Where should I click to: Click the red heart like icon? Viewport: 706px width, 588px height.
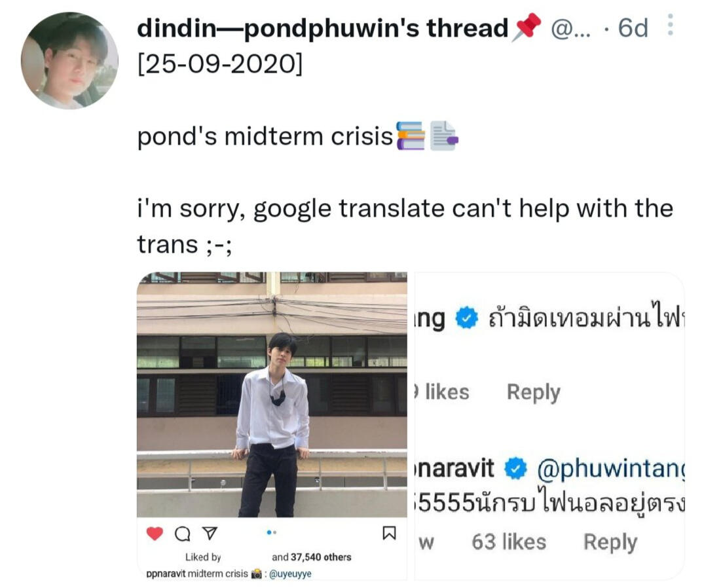tap(155, 534)
